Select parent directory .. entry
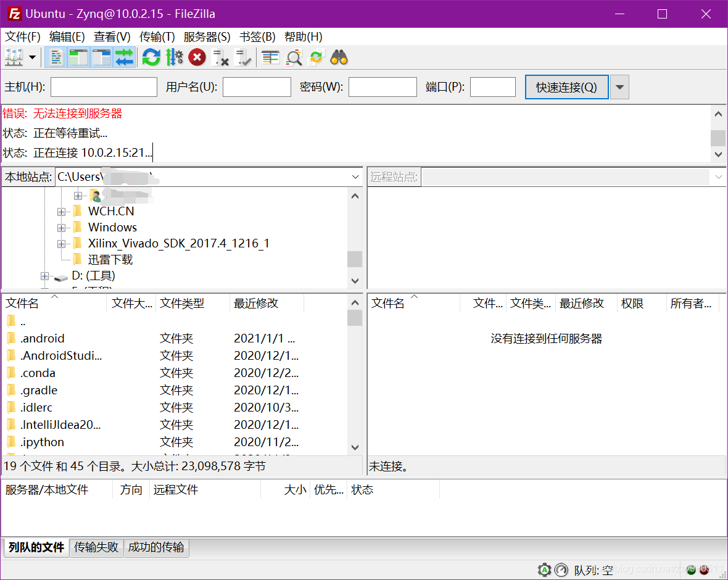This screenshot has width=728, height=580. [23, 321]
